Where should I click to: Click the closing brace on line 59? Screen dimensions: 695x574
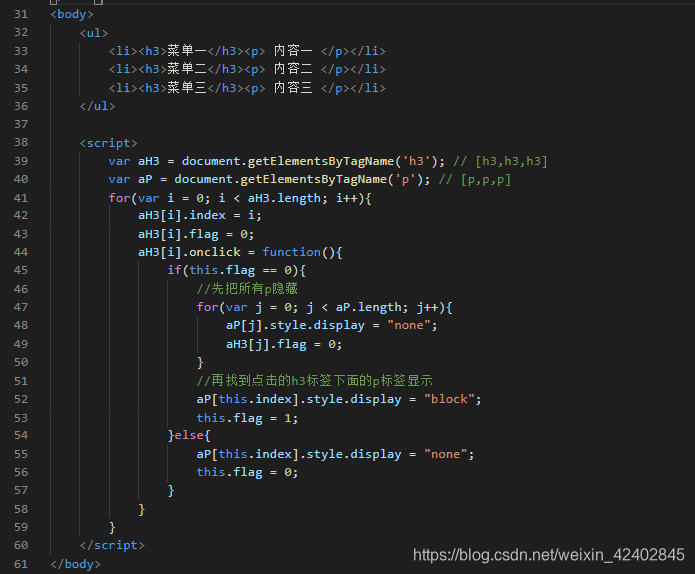point(112,527)
